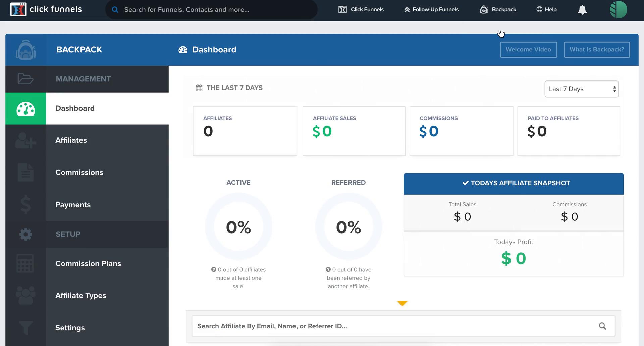This screenshot has width=644, height=346.
Task: Click the Todays Profit $ 0 value
Action: [514, 258]
